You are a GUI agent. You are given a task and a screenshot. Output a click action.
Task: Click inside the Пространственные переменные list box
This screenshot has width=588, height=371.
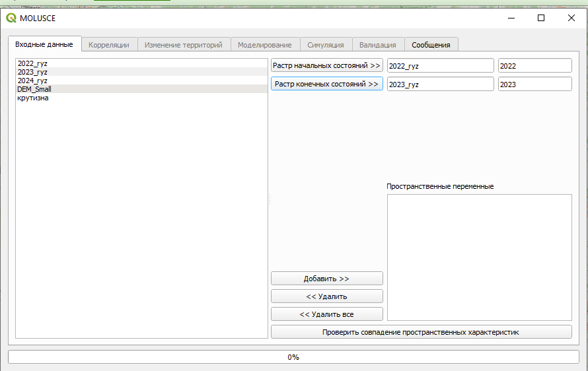pyautogui.click(x=479, y=257)
